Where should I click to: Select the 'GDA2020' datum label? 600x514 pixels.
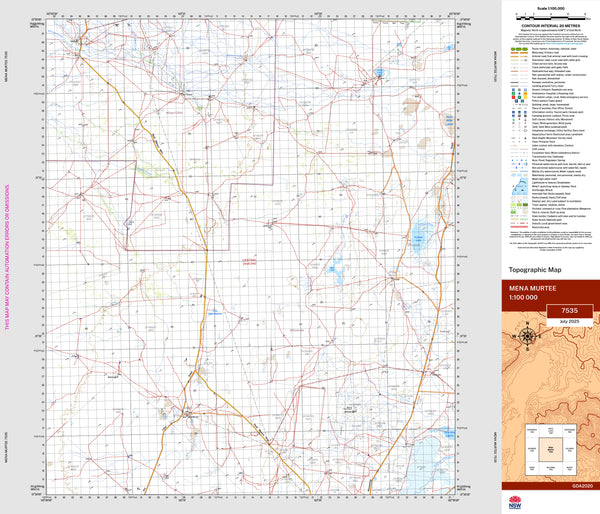pos(582,486)
